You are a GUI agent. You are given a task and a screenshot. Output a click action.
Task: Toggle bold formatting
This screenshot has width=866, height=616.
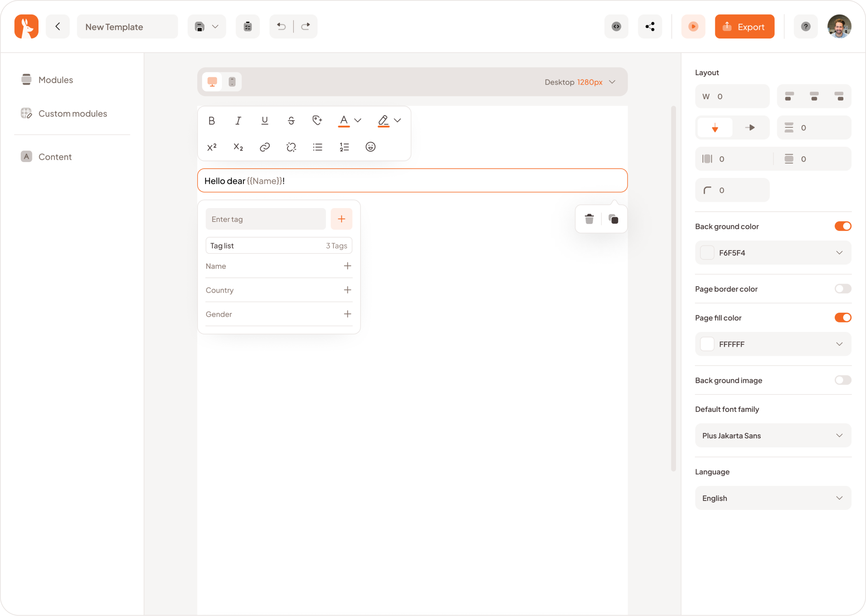[x=212, y=121]
